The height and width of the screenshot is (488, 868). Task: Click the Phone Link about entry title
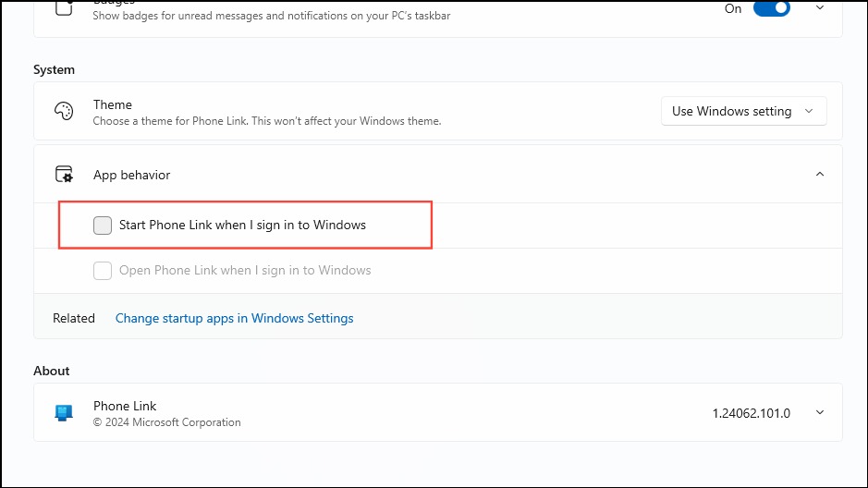tap(125, 406)
